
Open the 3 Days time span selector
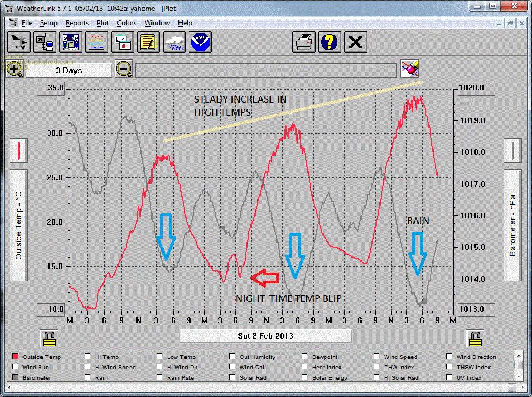click(69, 70)
